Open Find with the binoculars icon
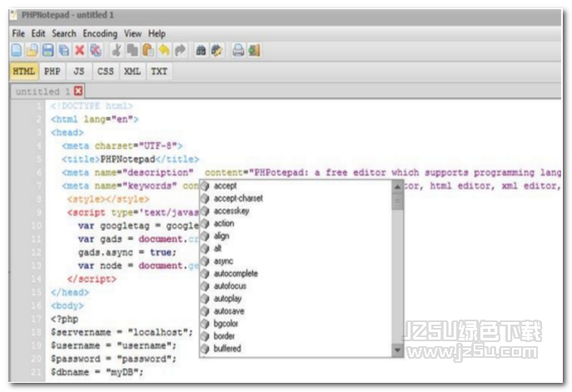 (x=201, y=50)
